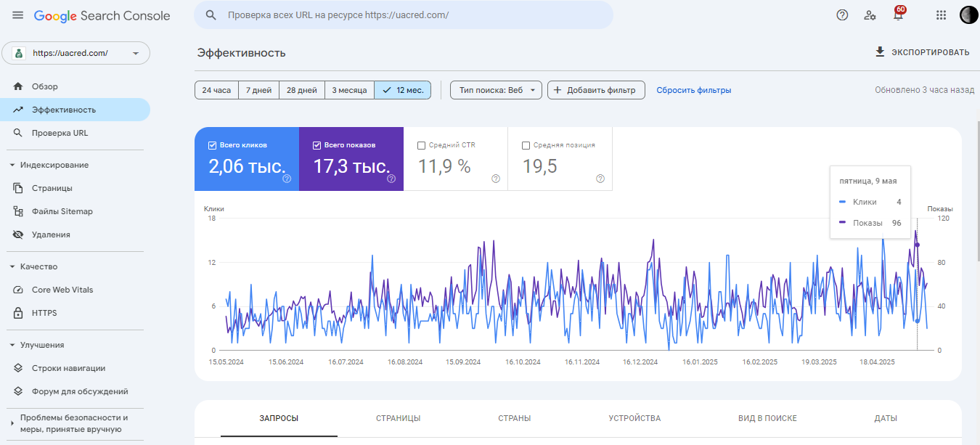The width and height of the screenshot is (980, 445).
Task: Collapse the Indexing sidebar section
Action: (x=12, y=165)
